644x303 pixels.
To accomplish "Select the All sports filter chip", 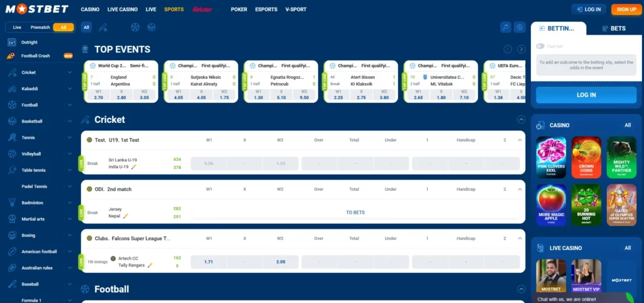I will (x=86, y=28).
